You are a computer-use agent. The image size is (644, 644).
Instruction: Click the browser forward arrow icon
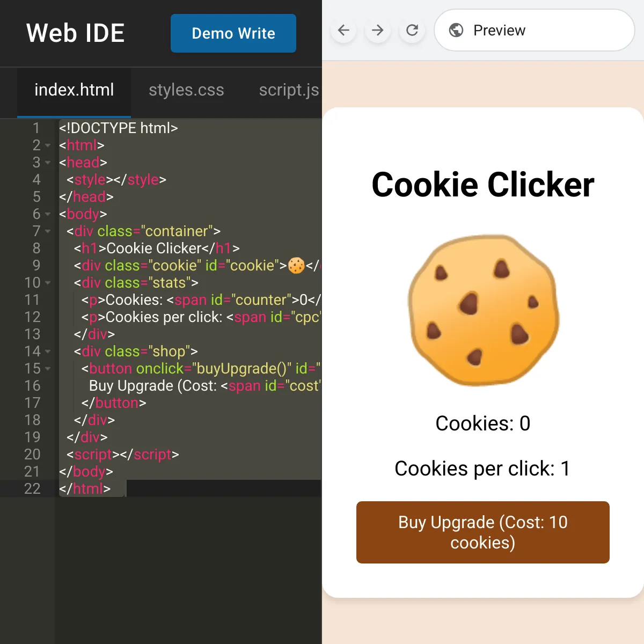378,31
